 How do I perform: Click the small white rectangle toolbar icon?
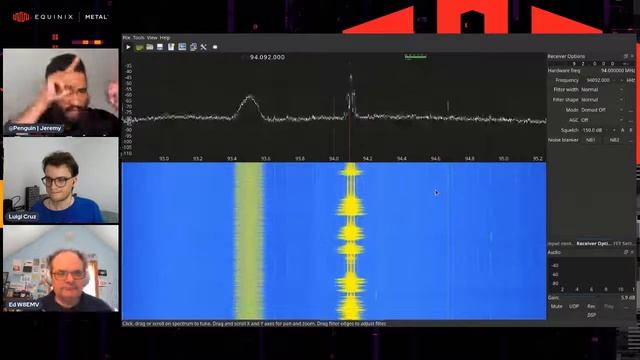coord(215,47)
